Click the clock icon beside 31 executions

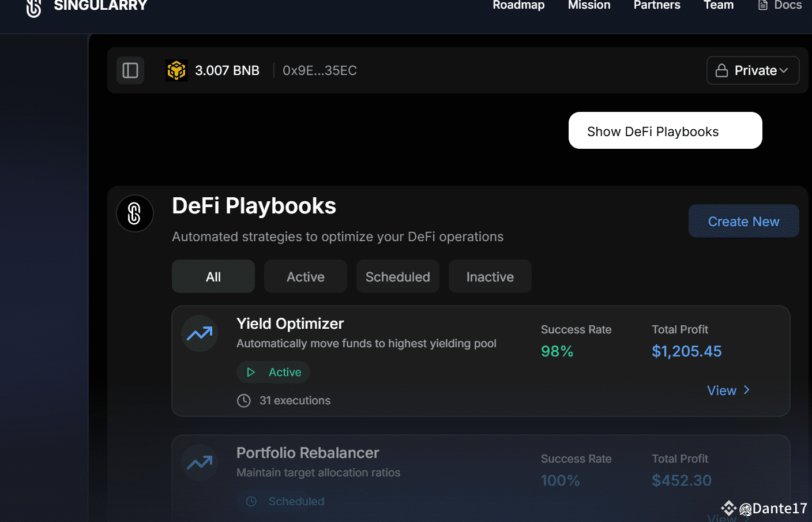pos(244,400)
